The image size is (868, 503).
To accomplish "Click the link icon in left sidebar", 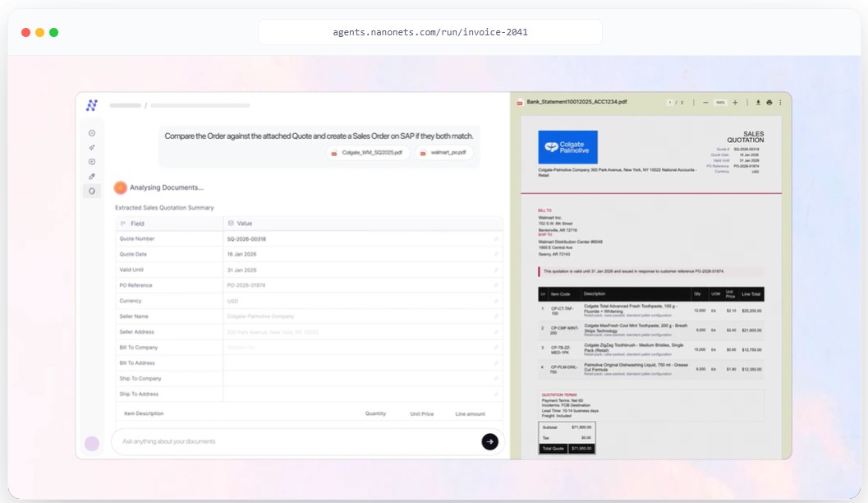I will 92,177.
